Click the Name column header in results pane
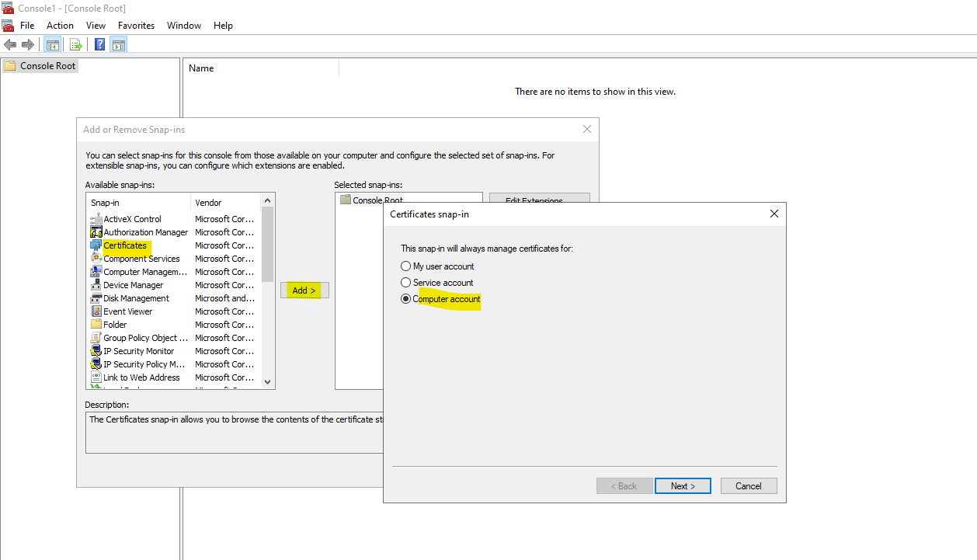Screen dimensions: 977x560 tap(261, 68)
